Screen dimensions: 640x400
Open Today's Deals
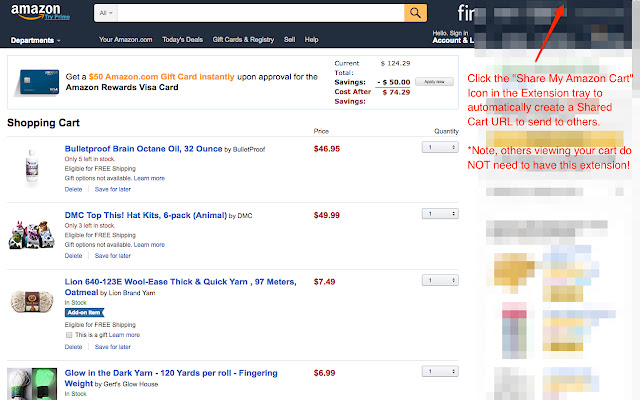(182, 40)
